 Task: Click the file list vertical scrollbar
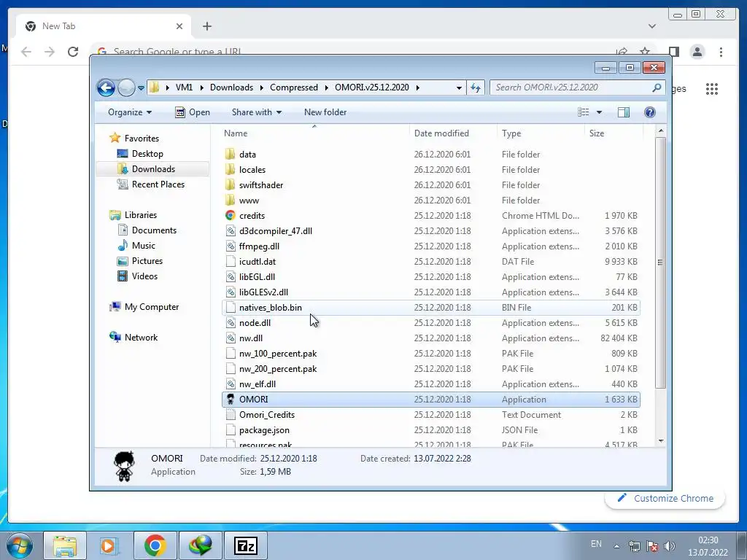[x=660, y=262]
